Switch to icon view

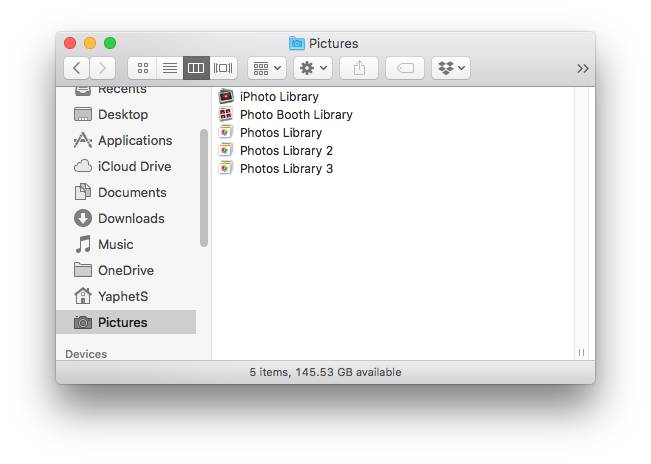pos(142,68)
